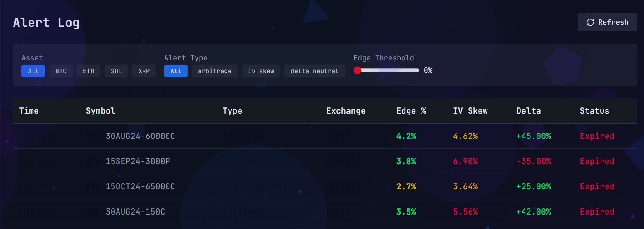Select the All filter under Asset
Image resolution: width=644 pixels, height=229 pixels.
(x=33, y=71)
